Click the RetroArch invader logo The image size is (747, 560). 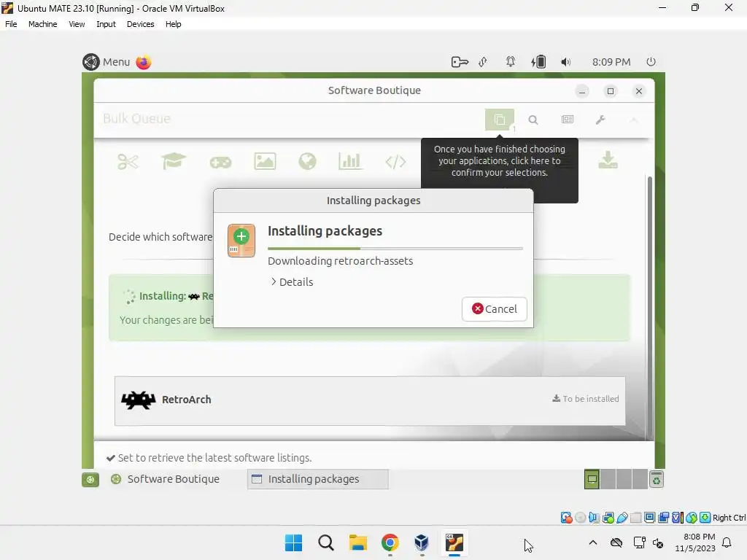[x=138, y=400]
